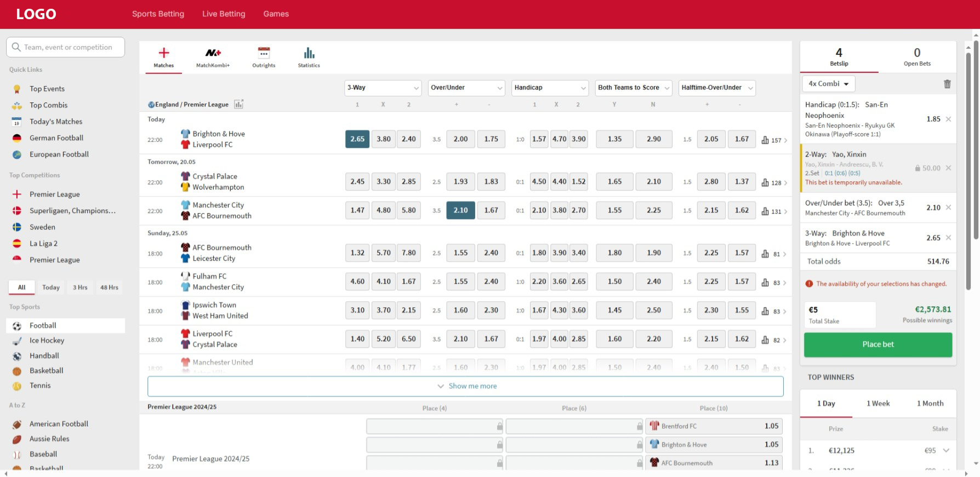The width and height of the screenshot is (980, 477).
Task: Expand Show me more matches
Action: point(465,386)
